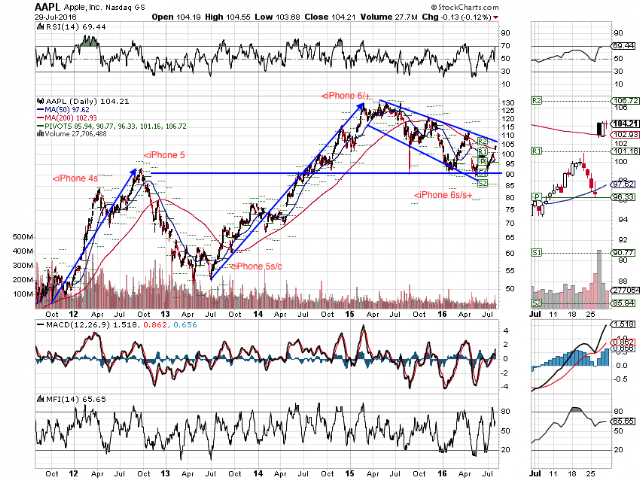Click the 1.518 MACD value tag in zoom panel
The height and width of the screenshot is (481, 640).
tap(622, 324)
